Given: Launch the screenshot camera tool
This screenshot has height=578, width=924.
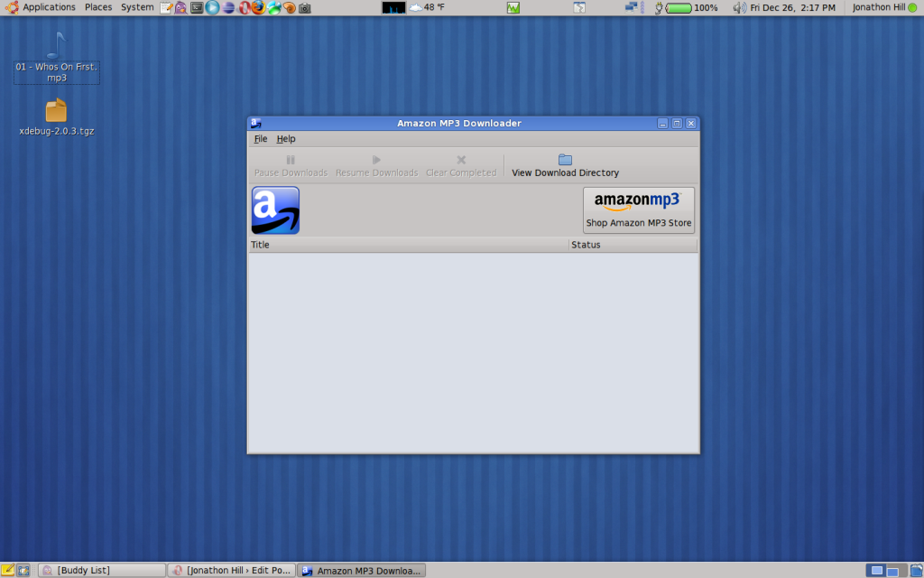Looking at the screenshot, I should pyautogui.click(x=305, y=7).
